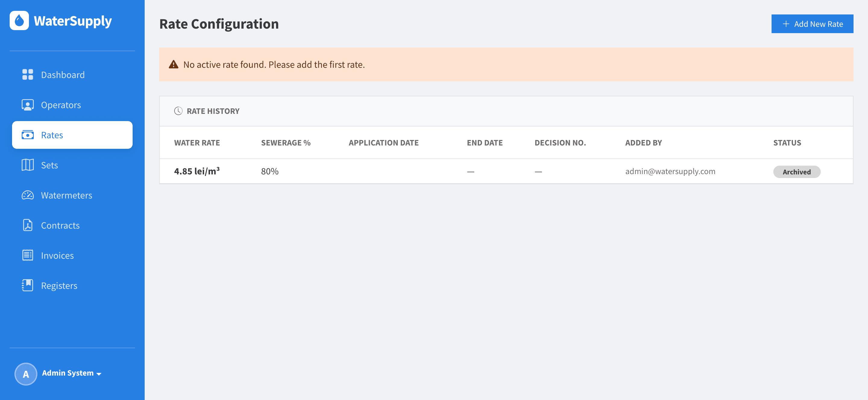Click the Add New Rate button

(812, 24)
